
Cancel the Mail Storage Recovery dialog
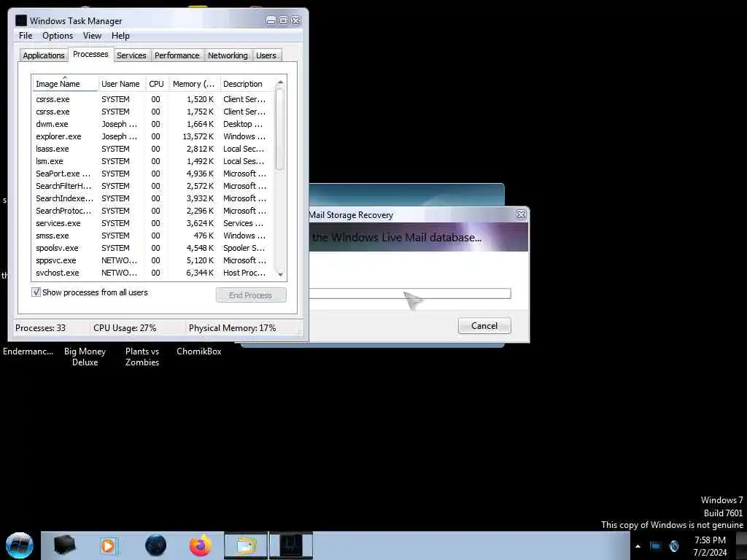pos(484,326)
